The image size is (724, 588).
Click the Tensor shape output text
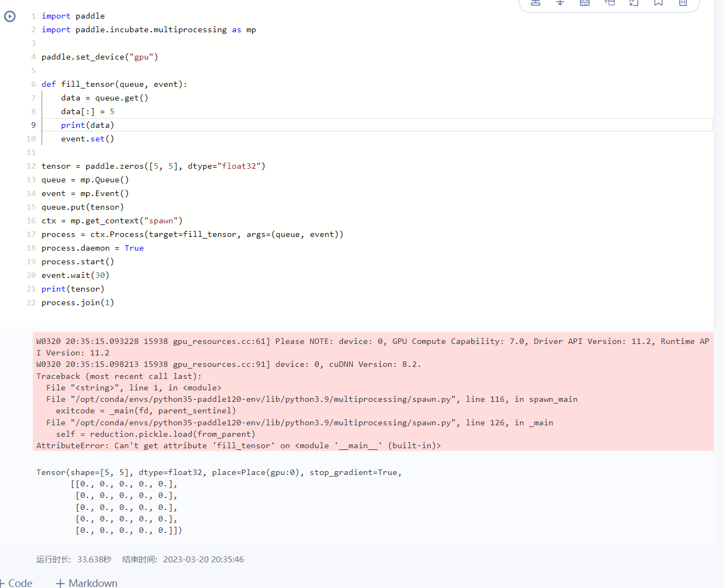[x=218, y=472]
